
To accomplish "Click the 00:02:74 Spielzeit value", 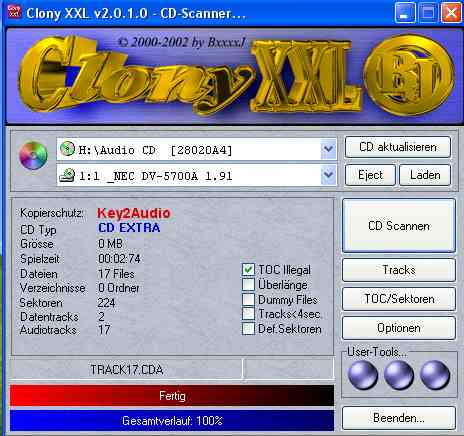I will (119, 259).
